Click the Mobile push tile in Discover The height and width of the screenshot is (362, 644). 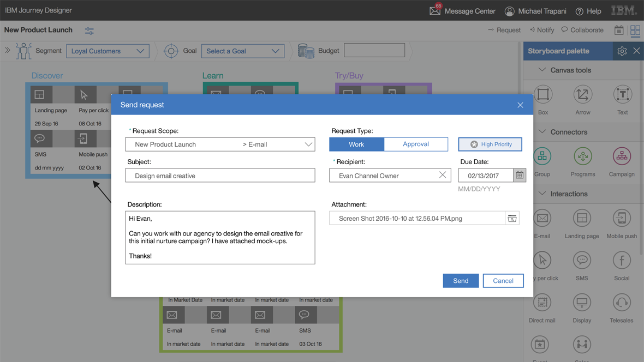(x=93, y=151)
